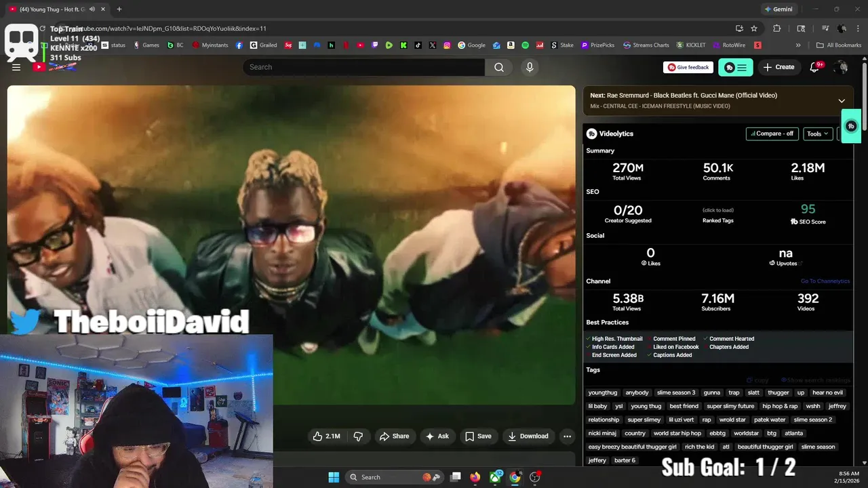Select the 'hip hop & rap' tag
This screenshot has height=488, width=868.
point(780,406)
